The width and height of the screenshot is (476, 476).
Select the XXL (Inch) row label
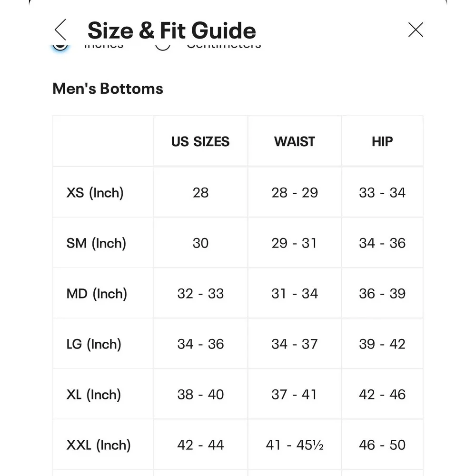click(x=99, y=445)
